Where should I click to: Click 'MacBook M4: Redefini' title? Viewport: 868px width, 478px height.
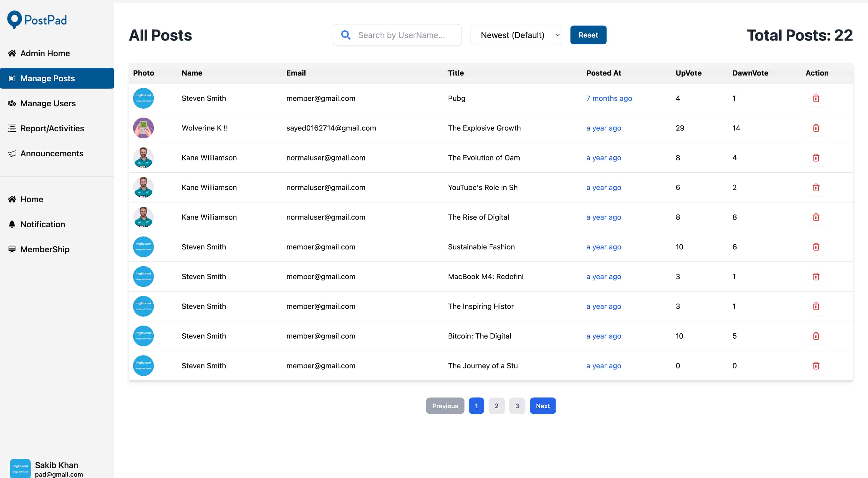tap(486, 276)
